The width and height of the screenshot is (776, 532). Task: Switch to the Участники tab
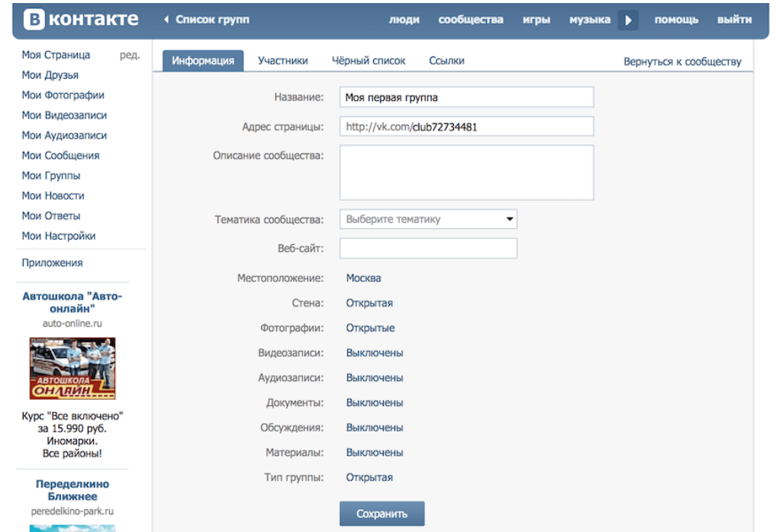point(282,61)
